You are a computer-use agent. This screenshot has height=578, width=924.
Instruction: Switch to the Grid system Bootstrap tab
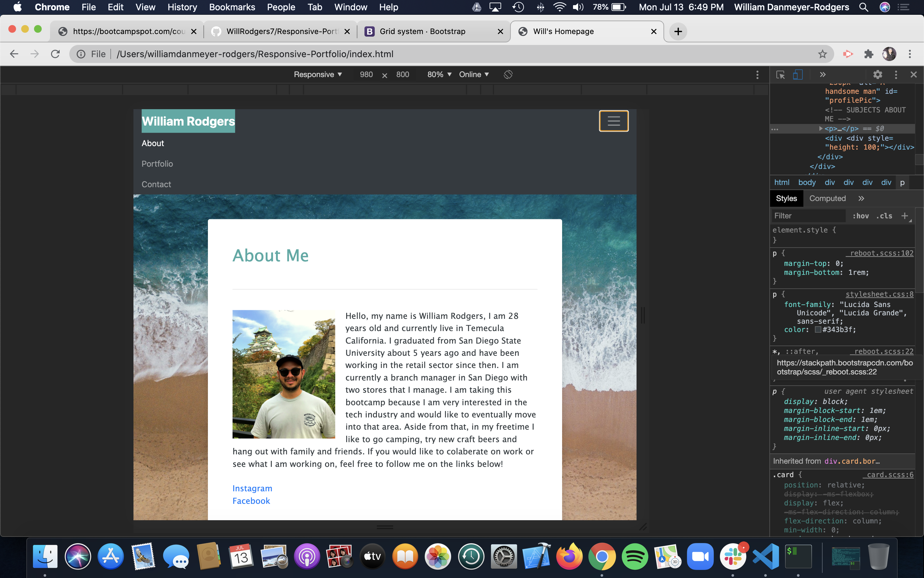tap(433, 31)
